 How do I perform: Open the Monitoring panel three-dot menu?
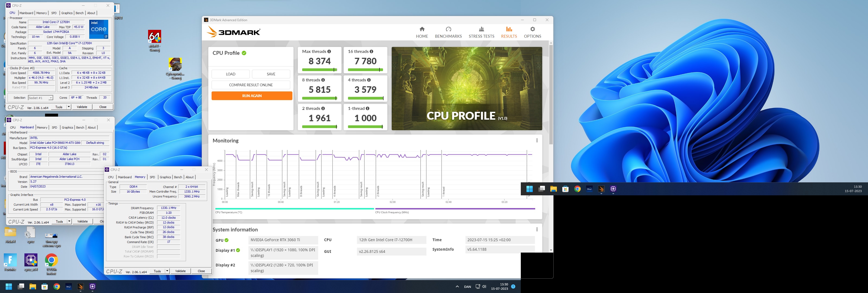coord(537,141)
